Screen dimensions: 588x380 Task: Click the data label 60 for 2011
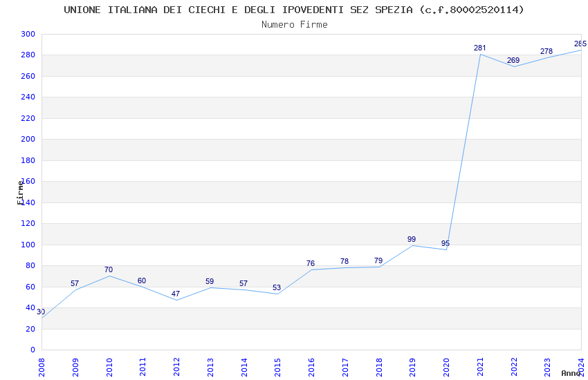pos(142,281)
